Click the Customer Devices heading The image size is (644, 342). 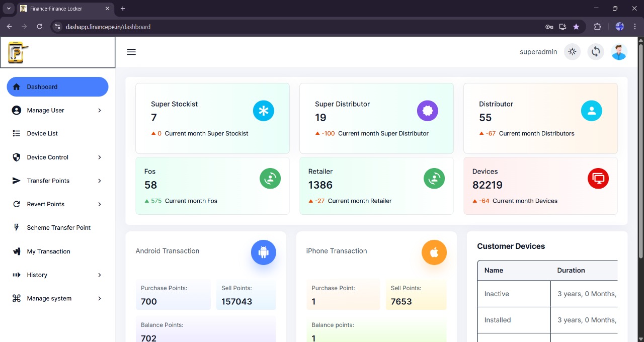(511, 246)
